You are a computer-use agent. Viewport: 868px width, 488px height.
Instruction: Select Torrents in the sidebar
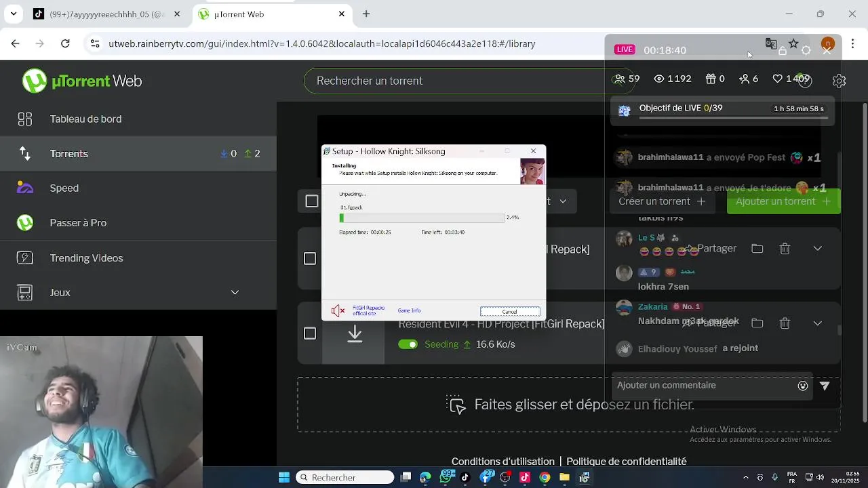(138, 153)
